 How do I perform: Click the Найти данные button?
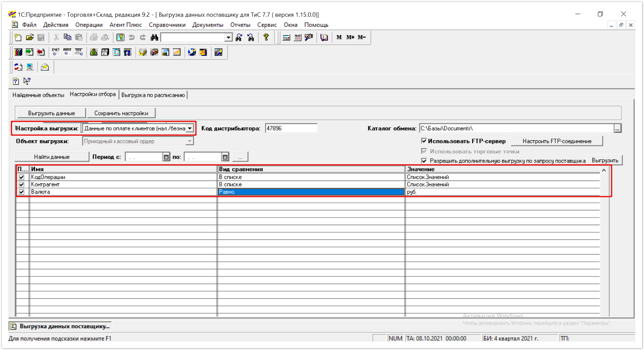52,157
